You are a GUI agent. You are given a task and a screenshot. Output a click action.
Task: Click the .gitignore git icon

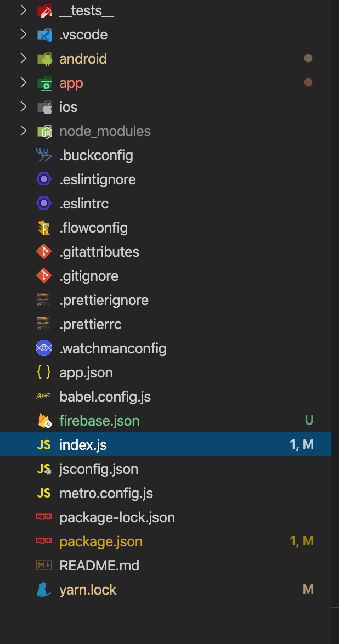tap(44, 276)
